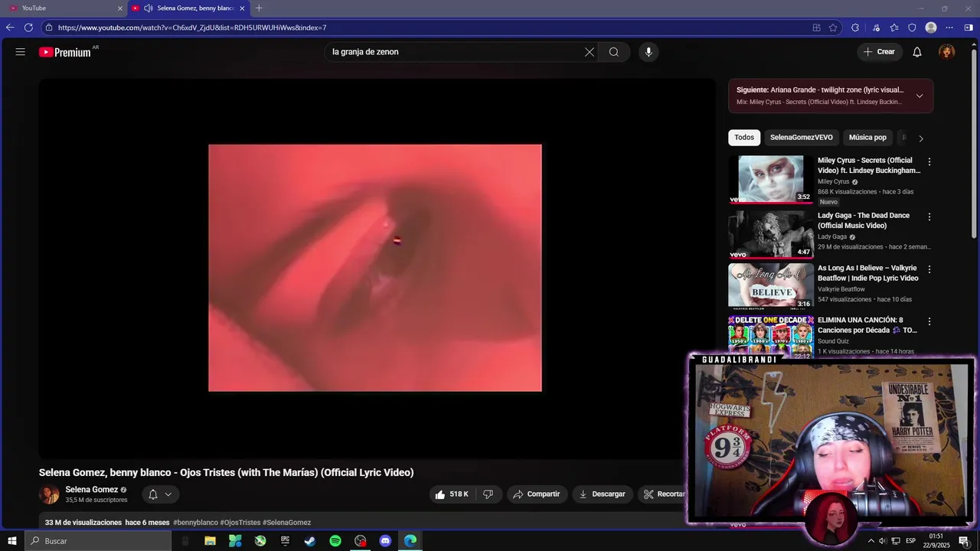Image resolution: width=980 pixels, height=551 pixels.
Task: Expand the mix playlist panel chevron
Action: coord(920,96)
